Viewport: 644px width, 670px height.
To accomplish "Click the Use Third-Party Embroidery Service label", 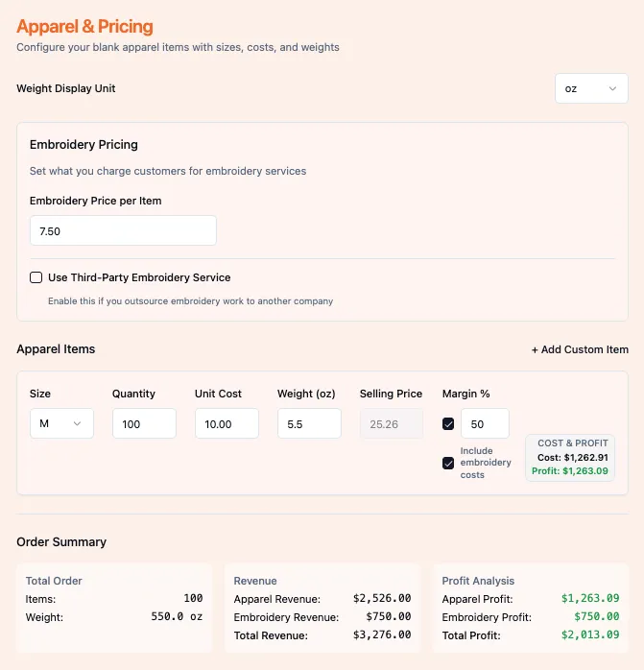I will [x=139, y=277].
